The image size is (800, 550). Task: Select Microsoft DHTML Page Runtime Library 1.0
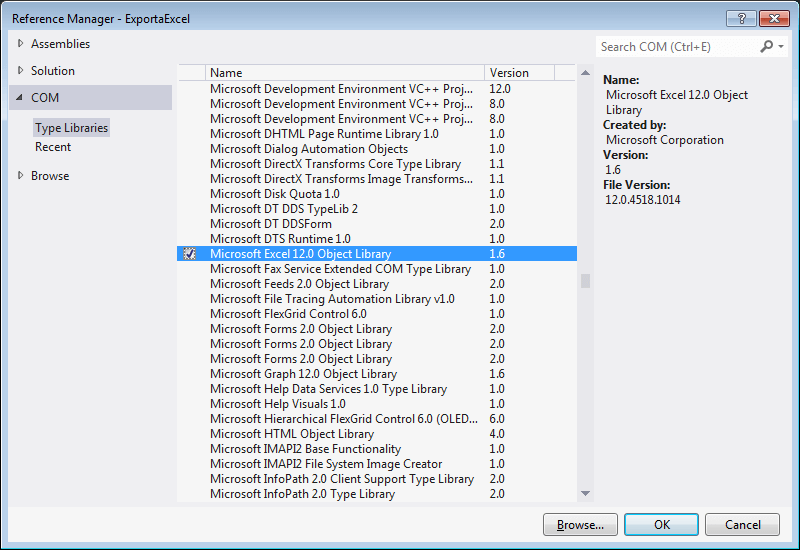click(x=377, y=134)
